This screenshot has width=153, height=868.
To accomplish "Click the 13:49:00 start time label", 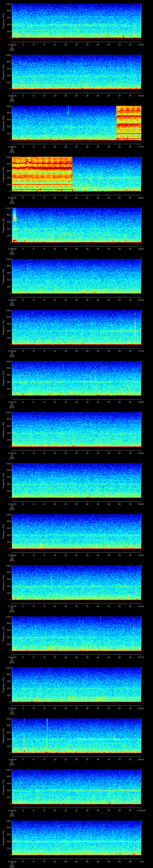I will [12, 300].
